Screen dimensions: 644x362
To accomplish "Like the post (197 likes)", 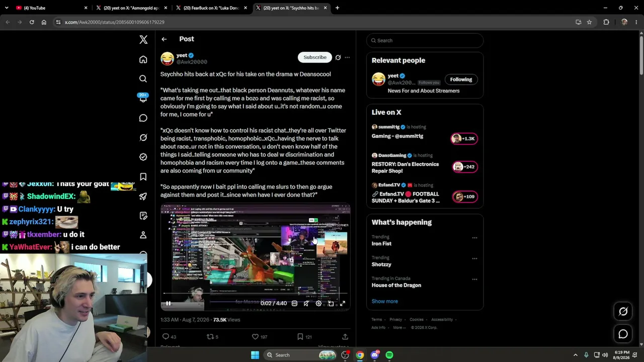I will click(260, 337).
